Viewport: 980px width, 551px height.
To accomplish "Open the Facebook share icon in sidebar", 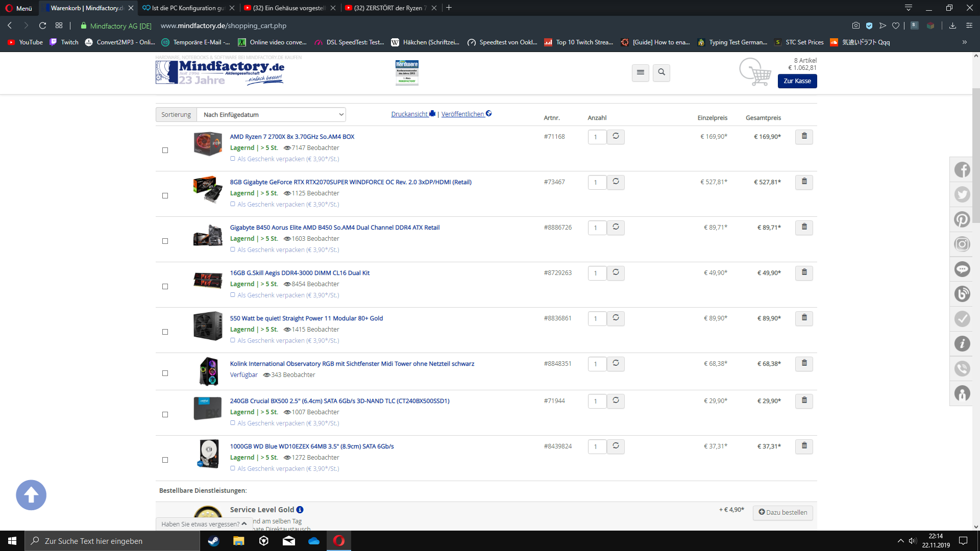I will click(962, 169).
